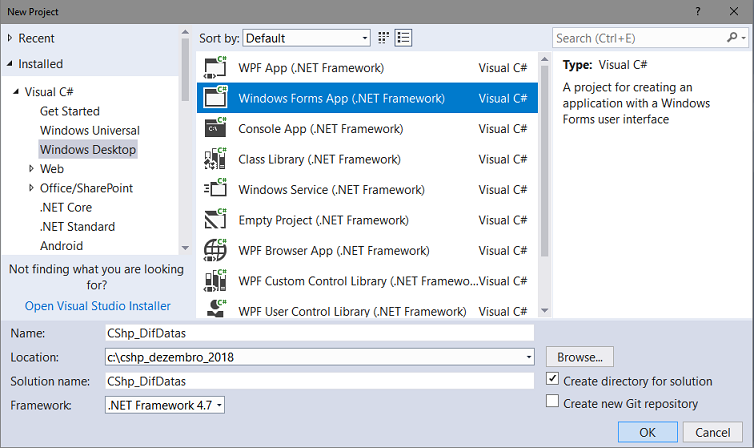The width and height of the screenshot is (754, 448).
Task: Click the Cancel button
Action: click(713, 432)
